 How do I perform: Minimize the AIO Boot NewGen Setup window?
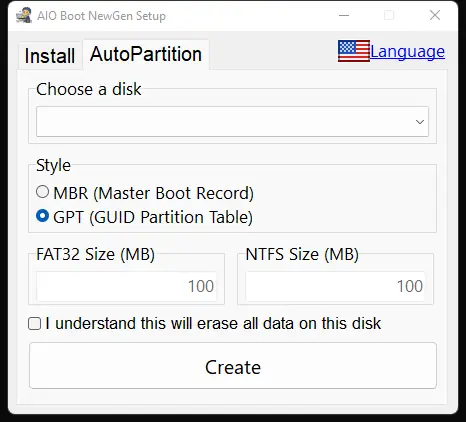click(344, 15)
